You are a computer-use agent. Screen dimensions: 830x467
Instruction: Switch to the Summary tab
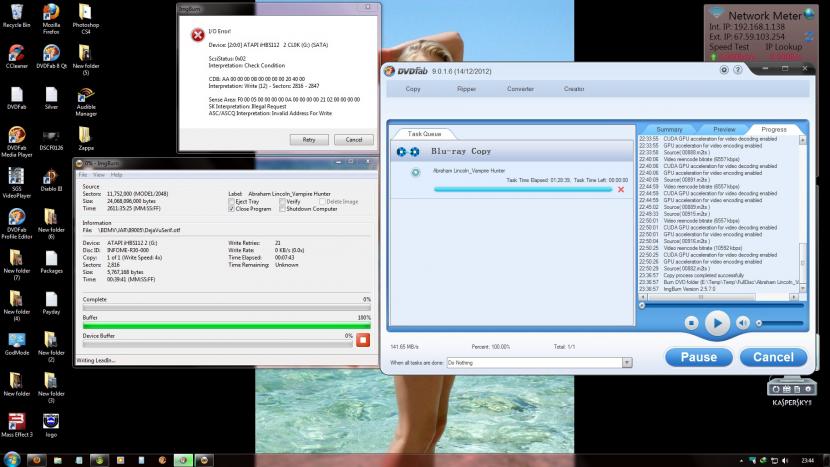tap(669, 129)
